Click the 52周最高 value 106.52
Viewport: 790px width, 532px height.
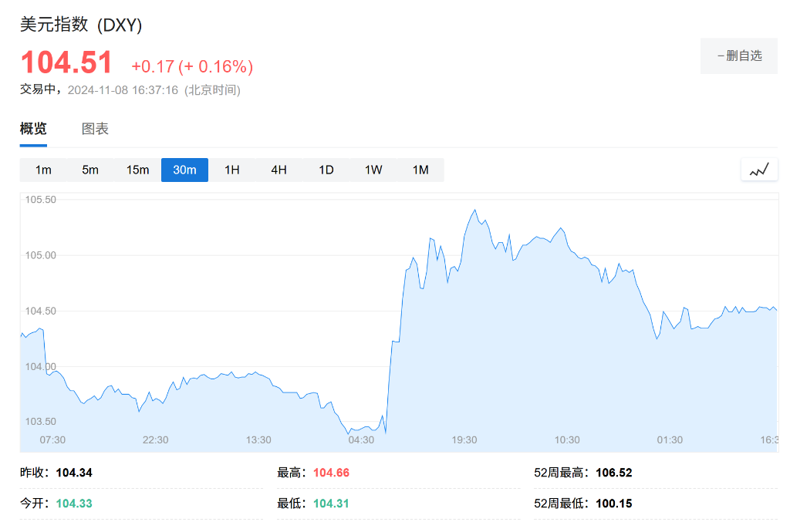(613, 473)
